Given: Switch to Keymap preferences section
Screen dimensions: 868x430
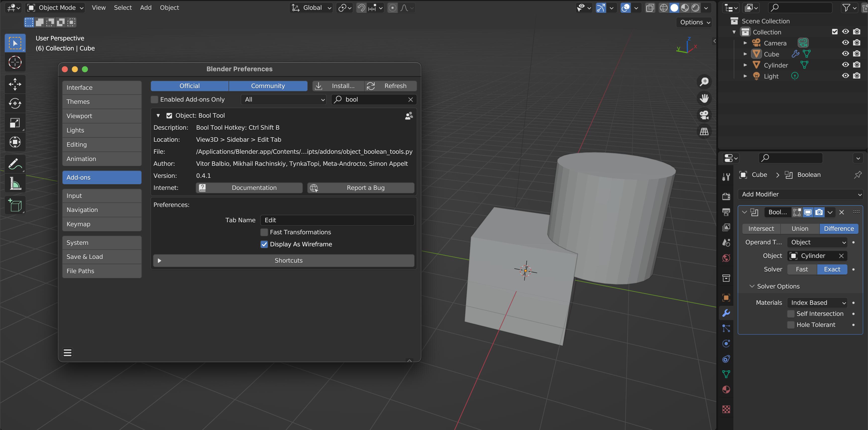Looking at the screenshot, I should pyautogui.click(x=102, y=224).
